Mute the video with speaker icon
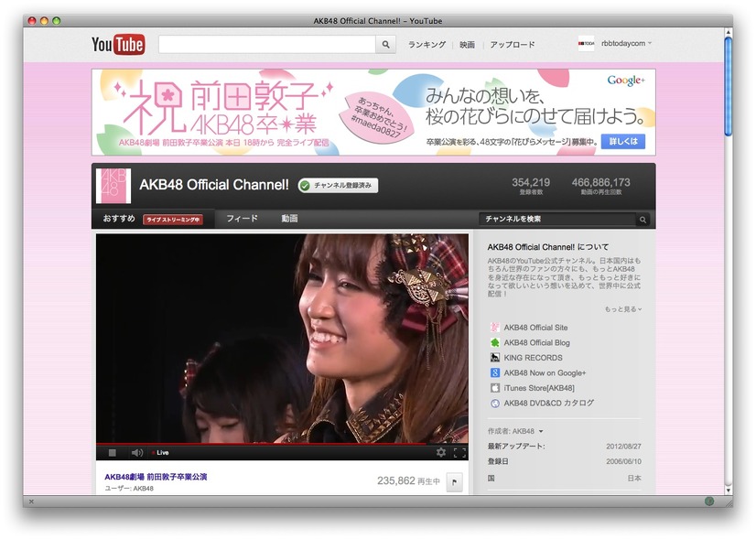 coord(137,453)
